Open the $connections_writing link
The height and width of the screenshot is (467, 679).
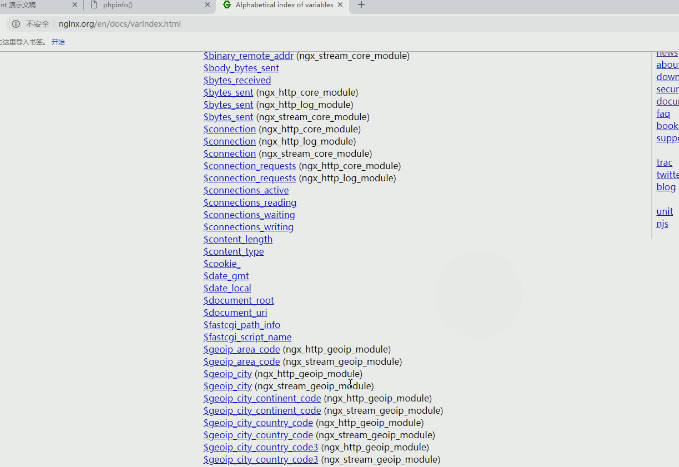tap(248, 227)
